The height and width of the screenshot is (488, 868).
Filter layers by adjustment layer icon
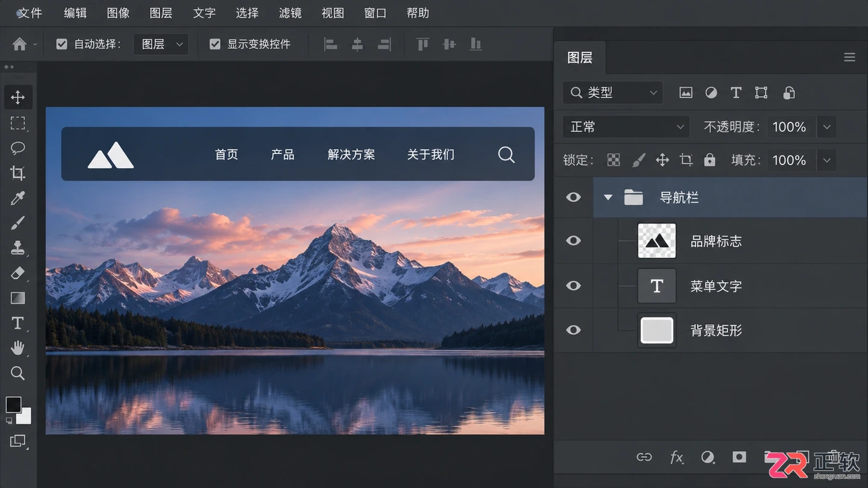[711, 93]
